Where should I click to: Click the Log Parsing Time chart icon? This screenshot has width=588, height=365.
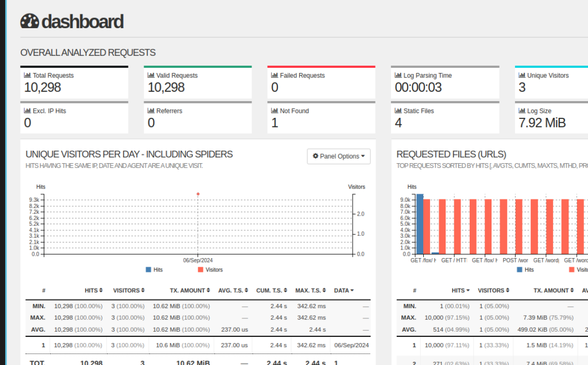[399, 75]
